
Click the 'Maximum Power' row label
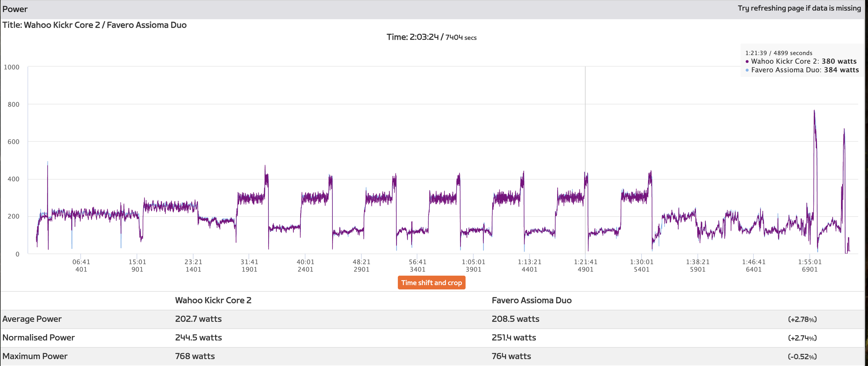pos(35,356)
